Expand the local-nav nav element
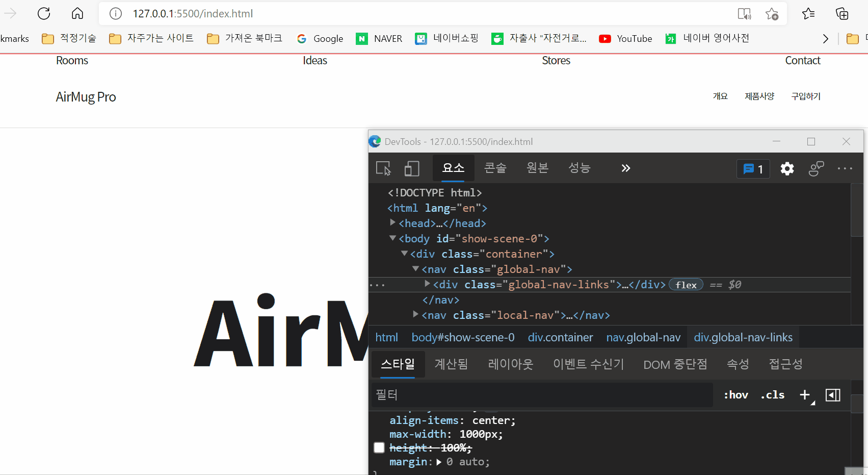Image resolution: width=868 pixels, height=475 pixels. tap(415, 315)
